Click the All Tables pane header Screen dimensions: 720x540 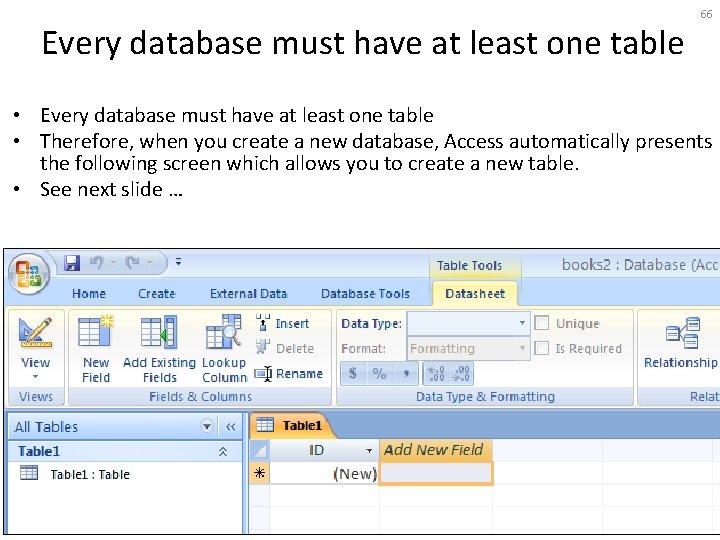124,427
